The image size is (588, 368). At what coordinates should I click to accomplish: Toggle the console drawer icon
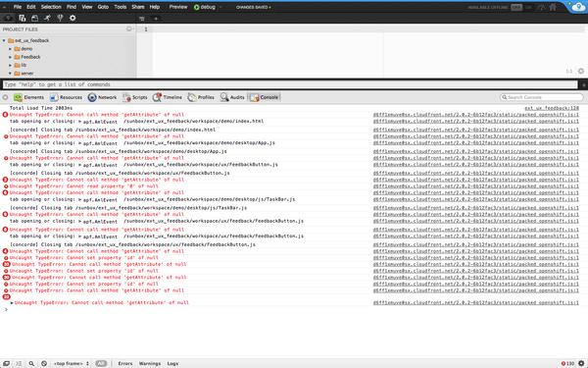coord(19,363)
